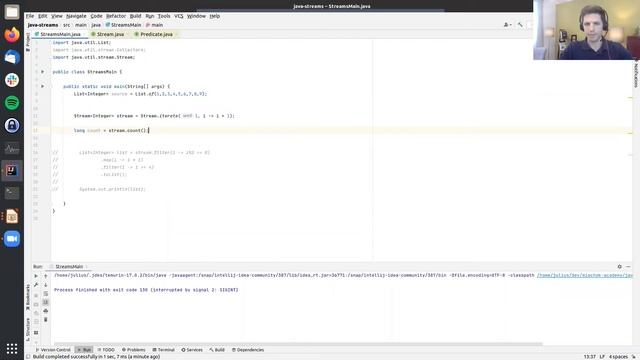640x360 pixels.
Task: Open the Problems tool window
Action: click(133, 350)
